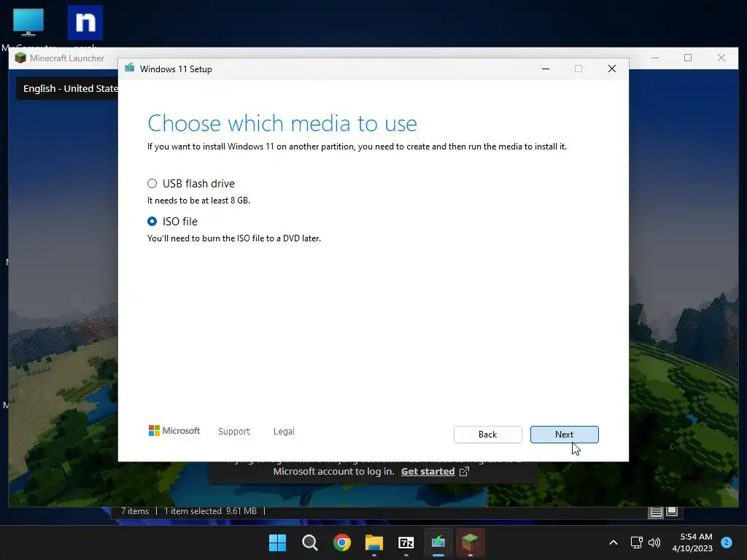Click Next in Windows 11 Setup
The width and height of the screenshot is (747, 560).
point(564,435)
